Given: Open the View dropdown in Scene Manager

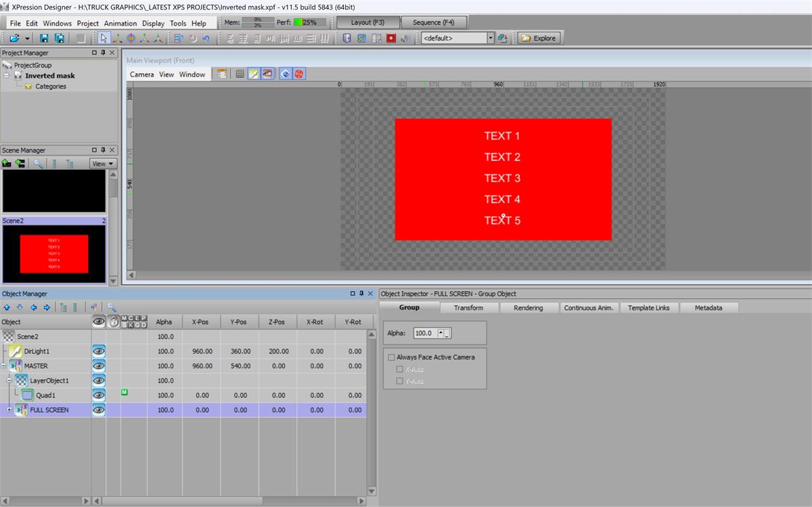Looking at the screenshot, I should click(103, 164).
